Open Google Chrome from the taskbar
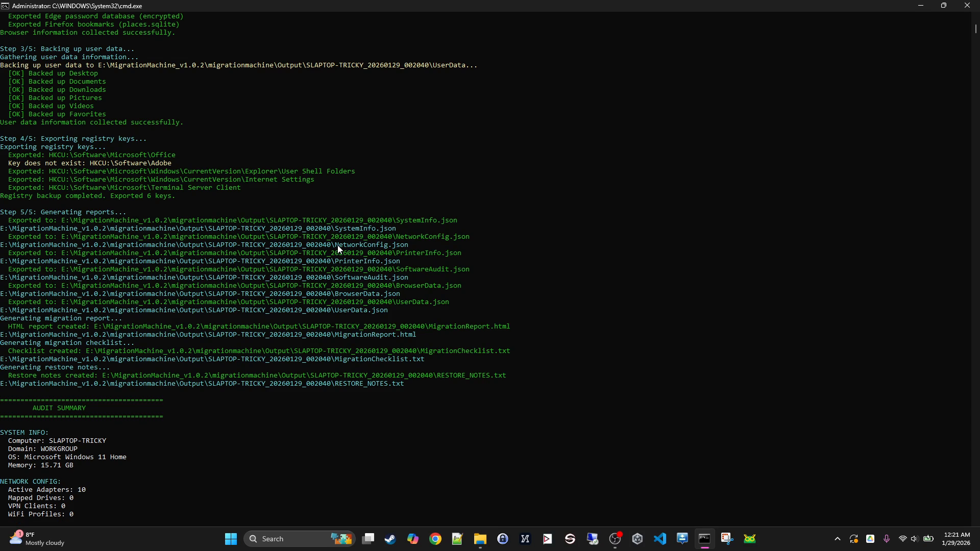 (435, 539)
